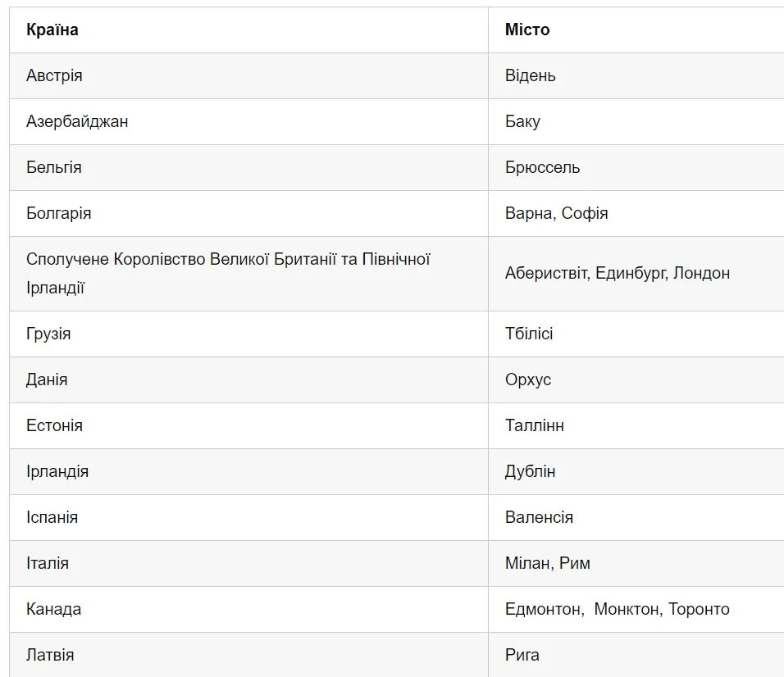Click the 'Місто' column header
Screen dimensions: 784x677
coord(527,30)
